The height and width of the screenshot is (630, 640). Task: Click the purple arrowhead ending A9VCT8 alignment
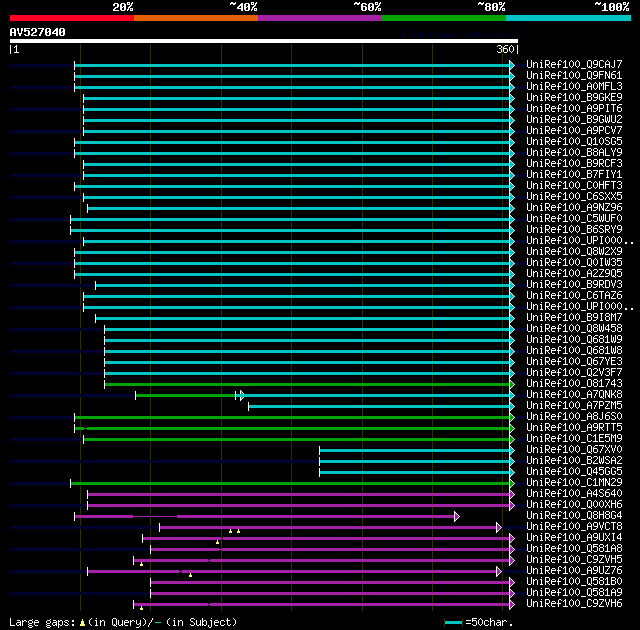pyautogui.click(x=498, y=528)
